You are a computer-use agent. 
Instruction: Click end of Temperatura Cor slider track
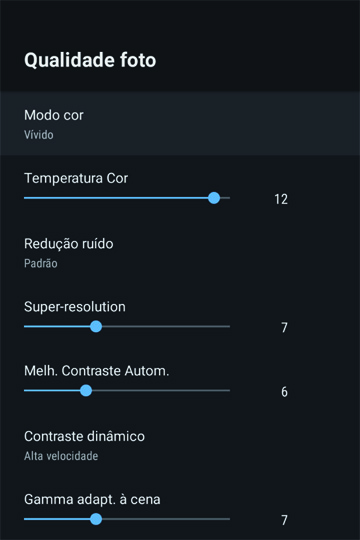(225, 198)
